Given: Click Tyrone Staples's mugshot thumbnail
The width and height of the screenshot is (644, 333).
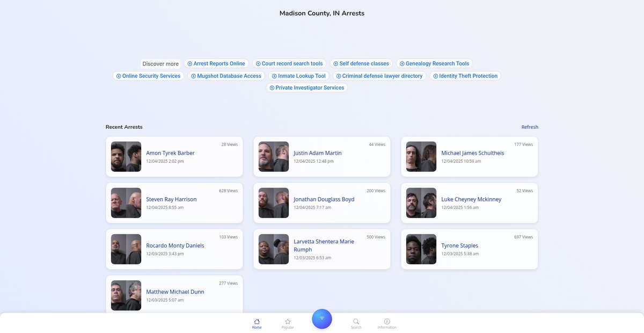Looking at the screenshot, I should [x=421, y=249].
